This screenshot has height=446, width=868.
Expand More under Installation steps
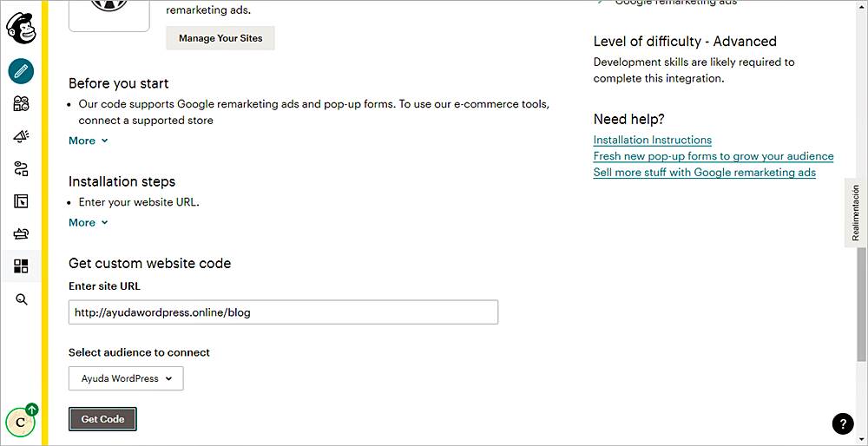click(88, 223)
